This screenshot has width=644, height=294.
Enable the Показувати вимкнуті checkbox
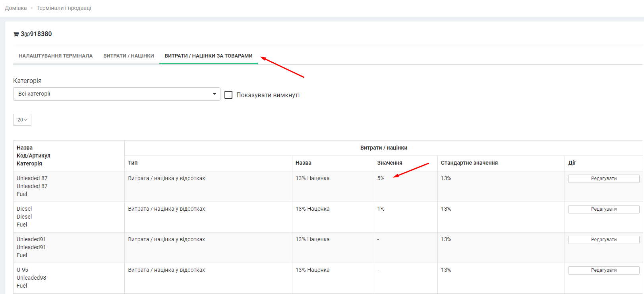point(228,95)
